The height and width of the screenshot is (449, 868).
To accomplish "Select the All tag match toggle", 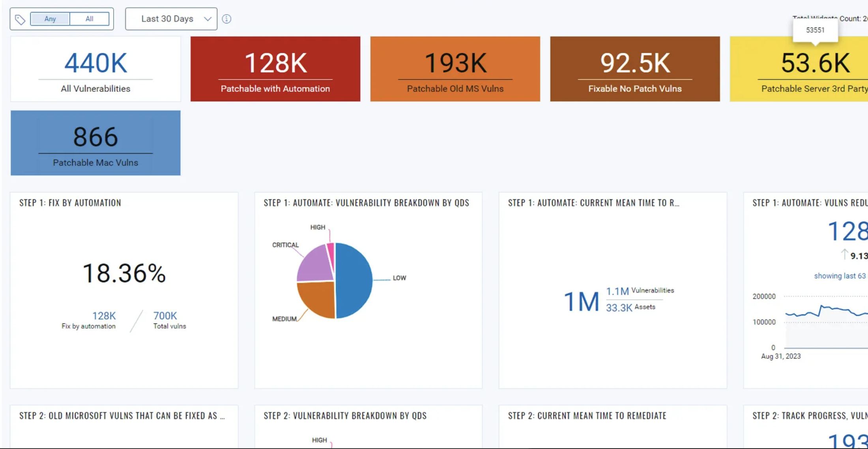I will point(90,19).
